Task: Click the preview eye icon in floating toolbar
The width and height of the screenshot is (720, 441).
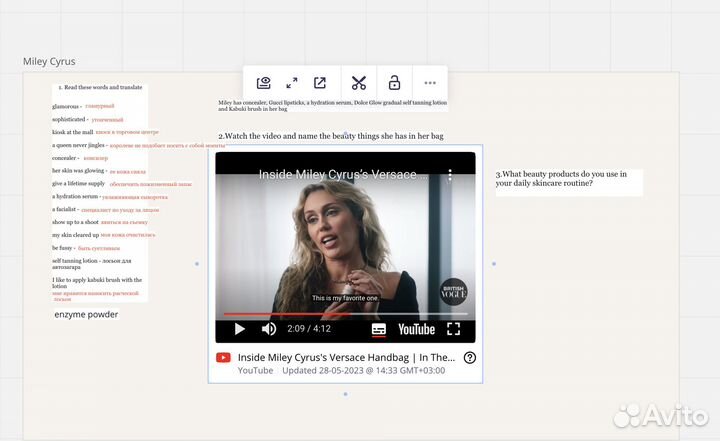Action: click(x=263, y=83)
